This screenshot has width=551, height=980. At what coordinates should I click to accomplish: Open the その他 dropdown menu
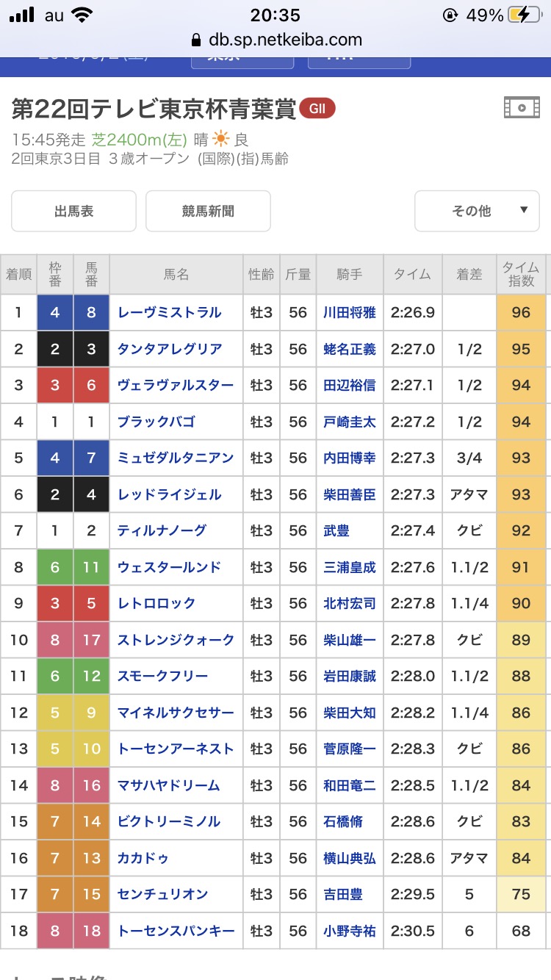[481, 211]
